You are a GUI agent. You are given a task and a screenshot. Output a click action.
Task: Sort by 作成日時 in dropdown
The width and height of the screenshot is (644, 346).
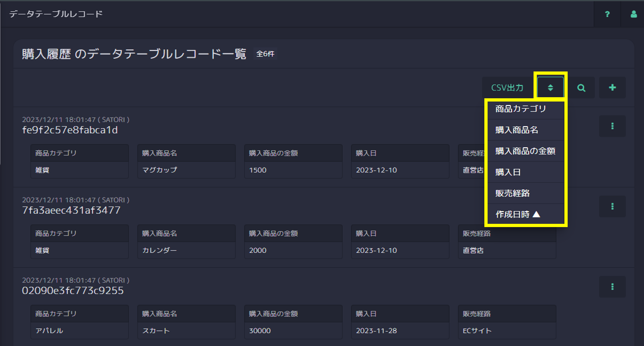coord(526,214)
